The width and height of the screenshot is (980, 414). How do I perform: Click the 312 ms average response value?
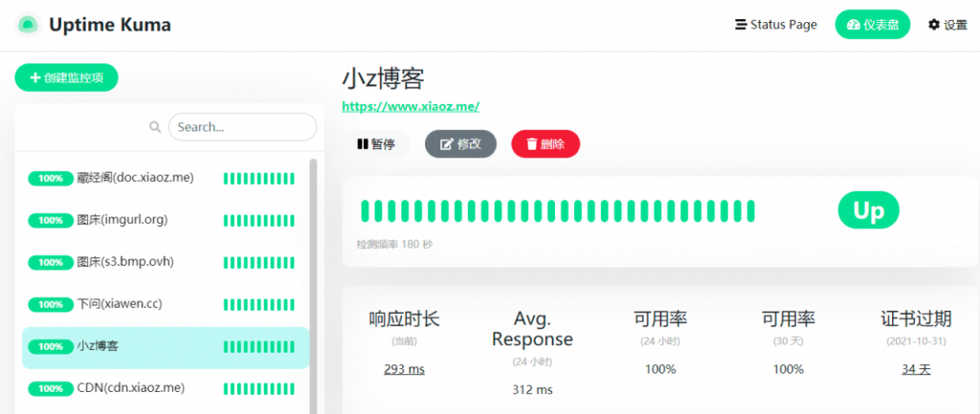tap(532, 390)
